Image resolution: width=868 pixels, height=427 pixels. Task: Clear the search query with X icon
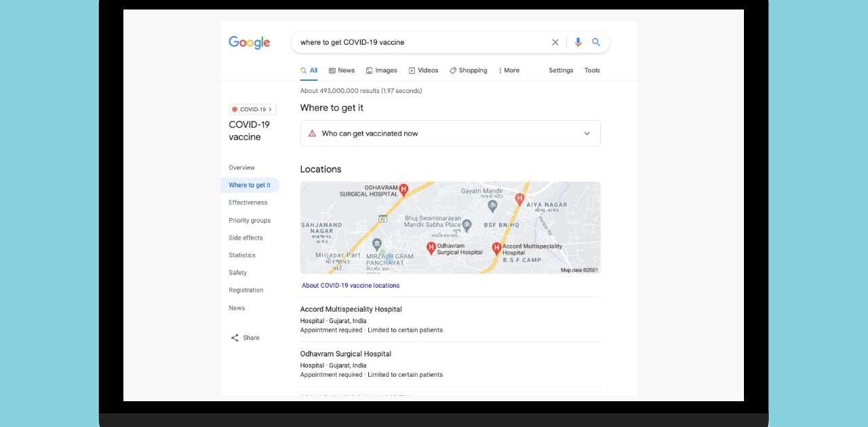555,42
